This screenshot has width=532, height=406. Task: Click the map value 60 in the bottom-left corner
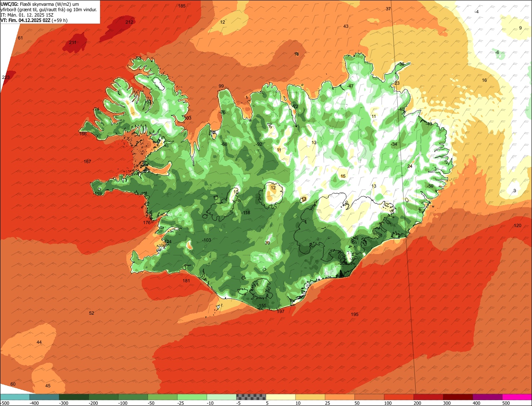click(13, 384)
